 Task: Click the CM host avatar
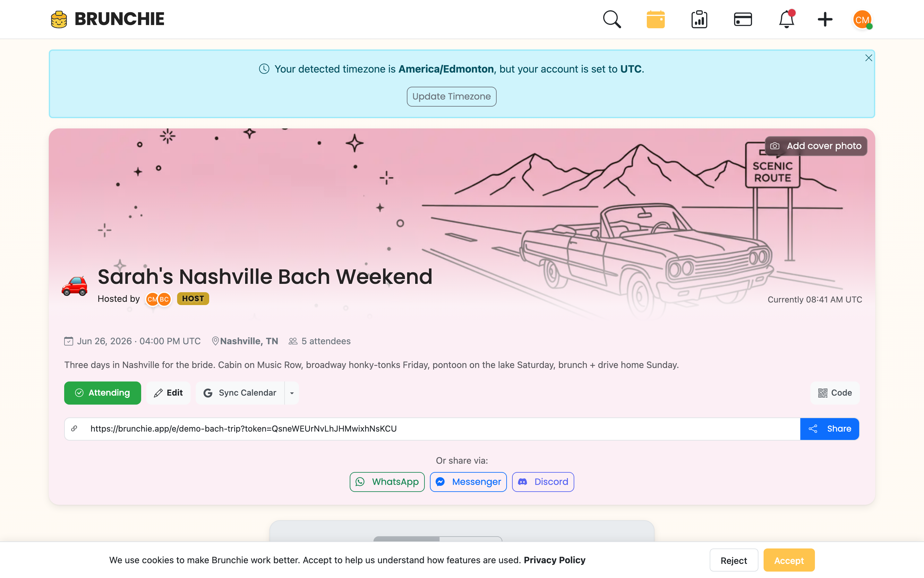click(152, 299)
